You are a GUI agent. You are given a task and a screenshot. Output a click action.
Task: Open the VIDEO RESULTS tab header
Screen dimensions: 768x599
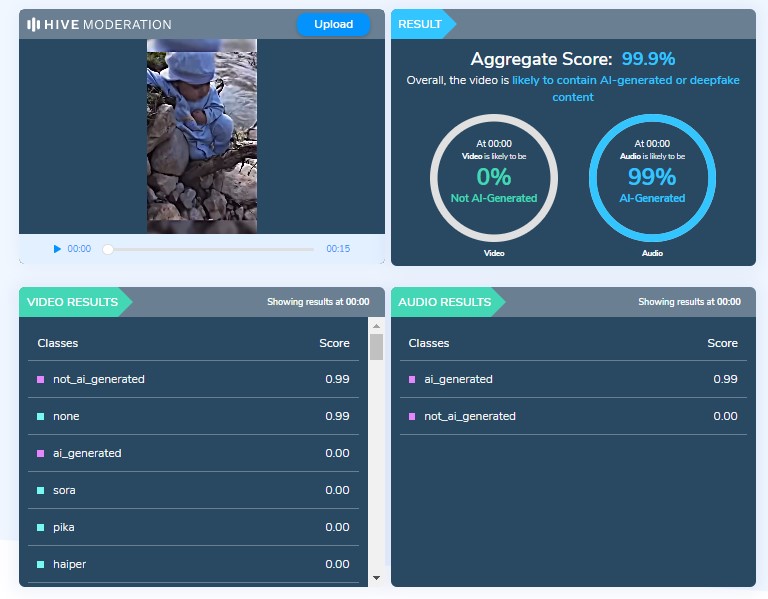pos(72,302)
